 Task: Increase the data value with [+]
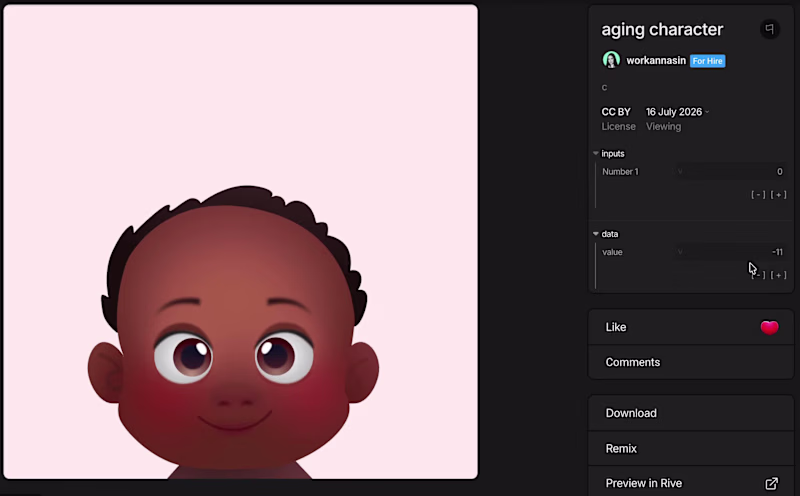click(x=779, y=275)
